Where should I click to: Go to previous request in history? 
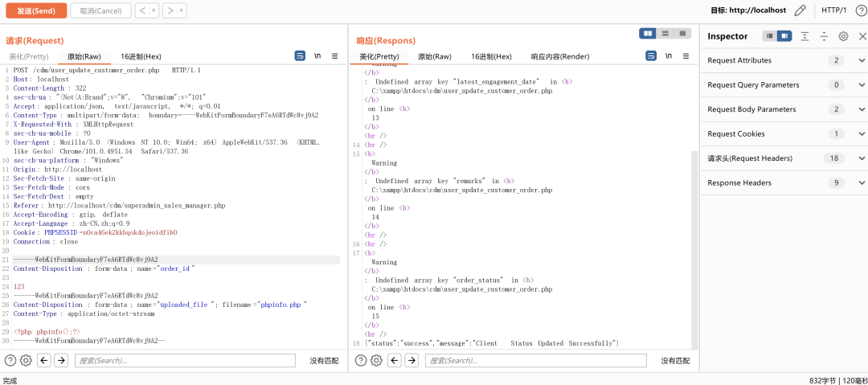(x=141, y=10)
